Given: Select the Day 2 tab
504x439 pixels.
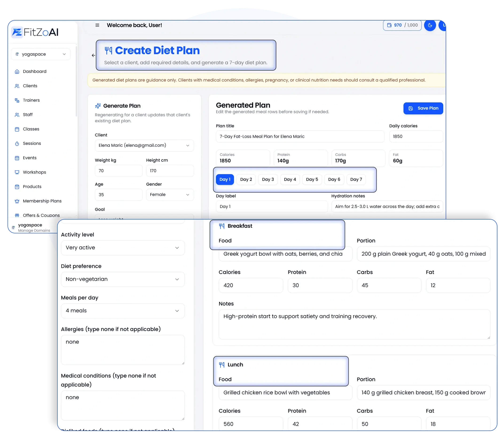Looking at the screenshot, I should (246, 180).
